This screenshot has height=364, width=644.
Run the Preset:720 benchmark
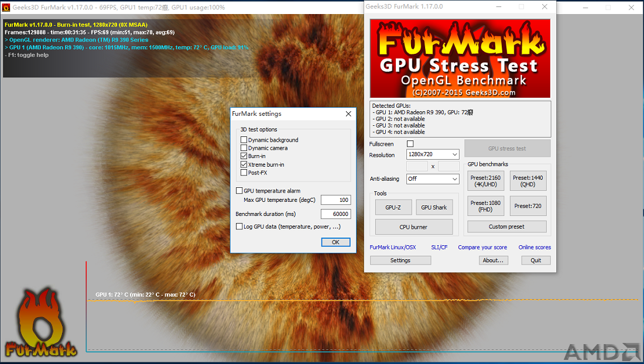tap(527, 206)
